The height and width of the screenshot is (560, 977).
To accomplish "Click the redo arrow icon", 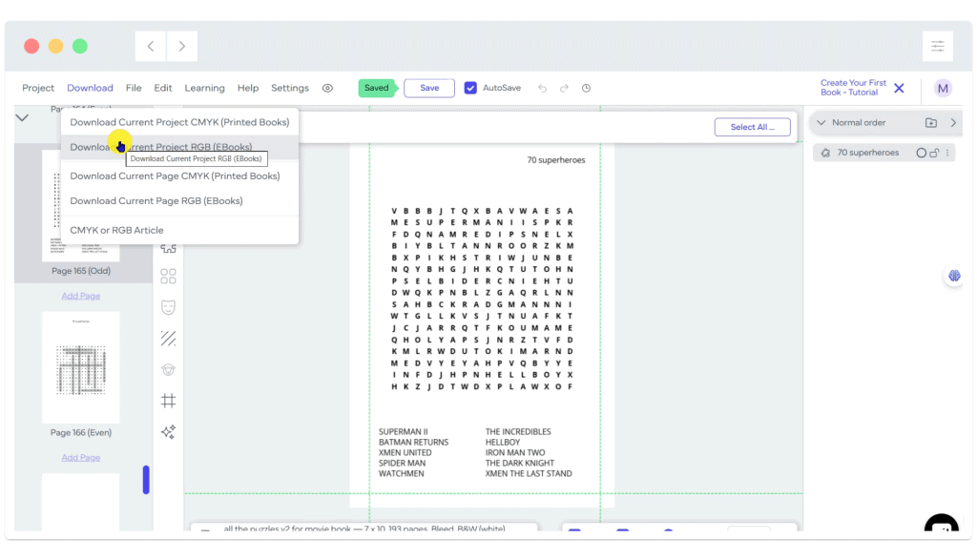I will [564, 89].
